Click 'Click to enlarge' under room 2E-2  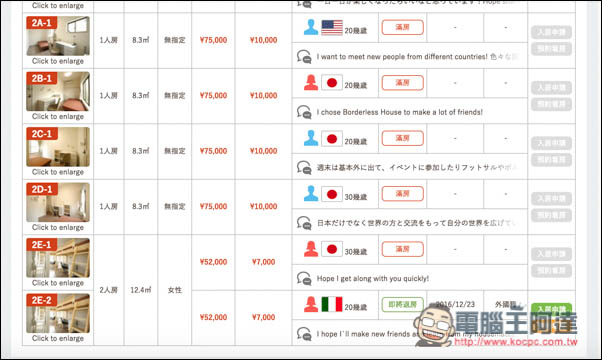58,338
